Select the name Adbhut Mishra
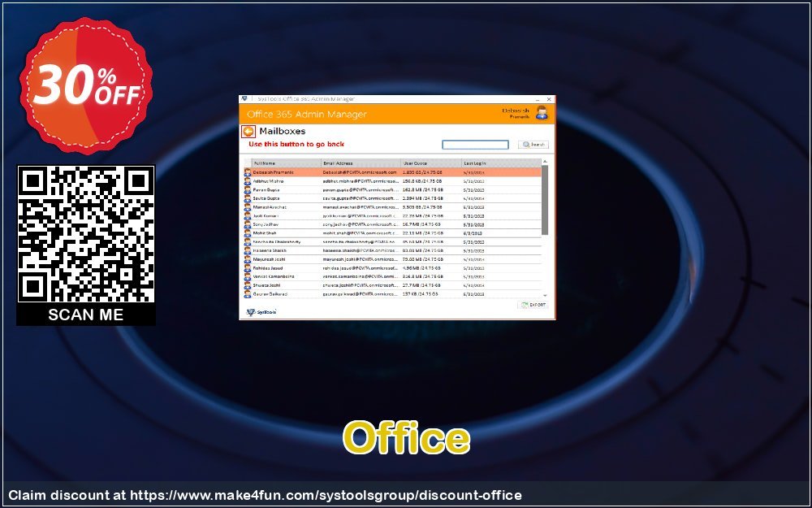This screenshot has height=508, width=812. coord(268,181)
